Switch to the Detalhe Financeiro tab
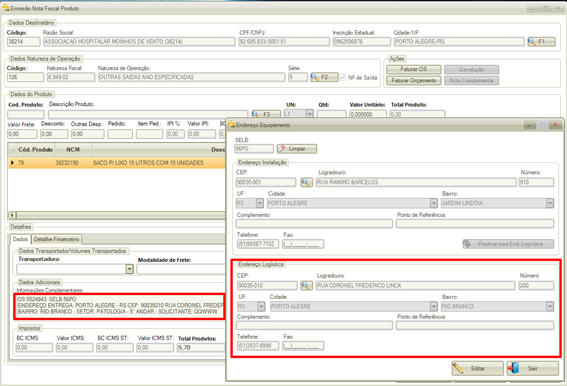The height and width of the screenshot is (386, 567). click(x=56, y=239)
